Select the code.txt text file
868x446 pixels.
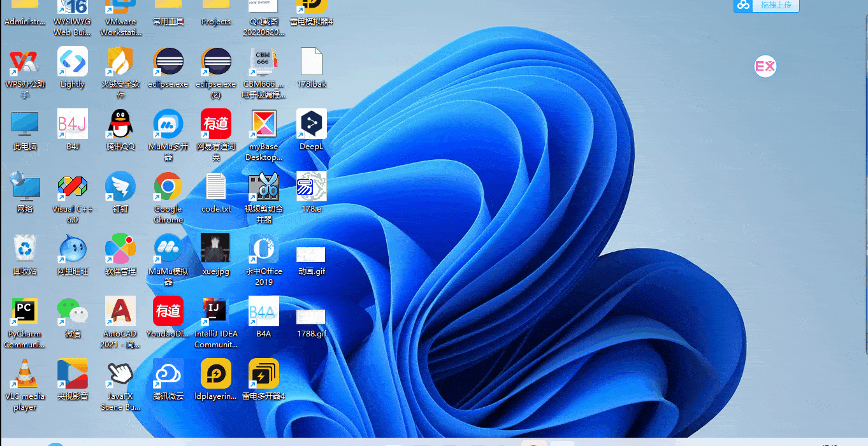tap(215, 187)
